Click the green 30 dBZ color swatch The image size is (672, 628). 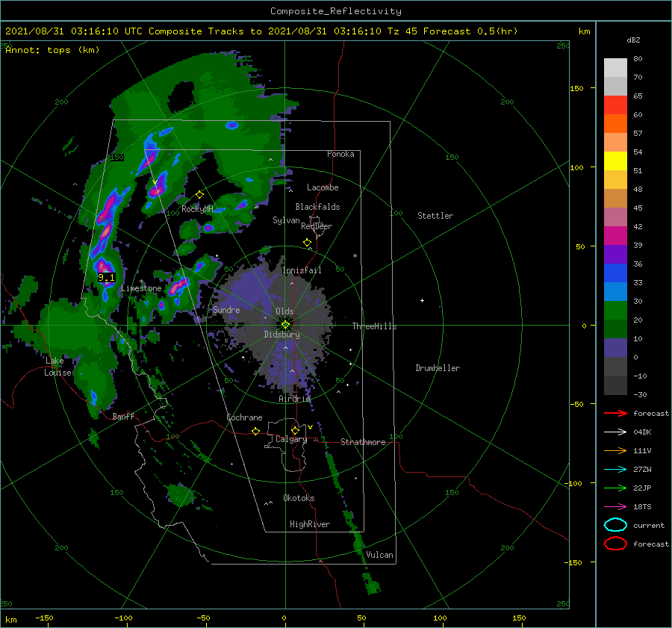(615, 310)
